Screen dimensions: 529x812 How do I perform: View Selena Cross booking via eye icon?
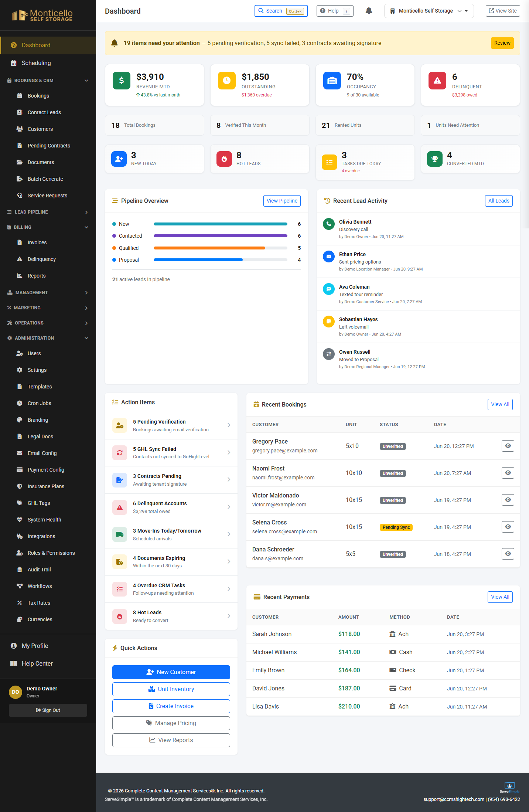pyautogui.click(x=508, y=527)
